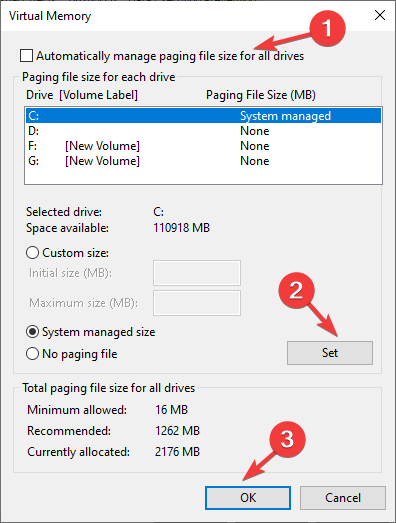Click the red annotation marker 2
Image resolution: width=396 pixels, height=523 pixels.
[x=297, y=290]
